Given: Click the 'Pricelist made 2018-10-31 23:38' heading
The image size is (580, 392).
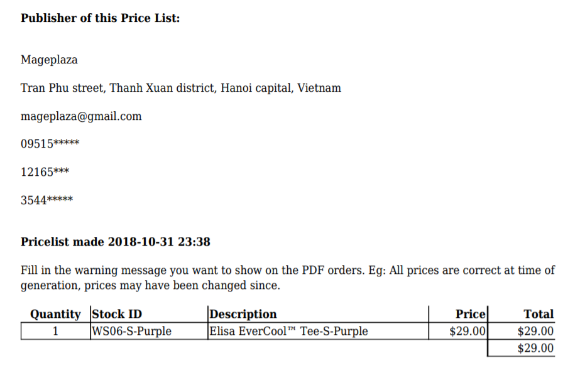Looking at the screenshot, I should coord(116,242).
